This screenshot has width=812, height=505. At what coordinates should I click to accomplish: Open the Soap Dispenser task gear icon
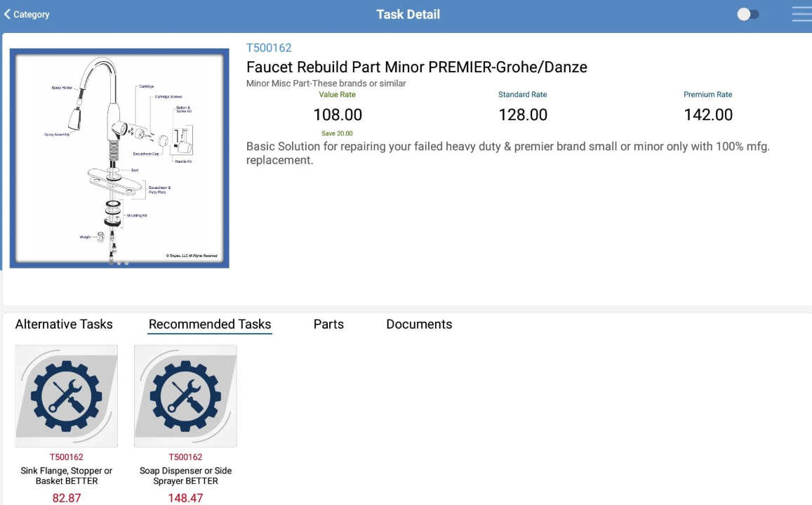click(x=185, y=396)
